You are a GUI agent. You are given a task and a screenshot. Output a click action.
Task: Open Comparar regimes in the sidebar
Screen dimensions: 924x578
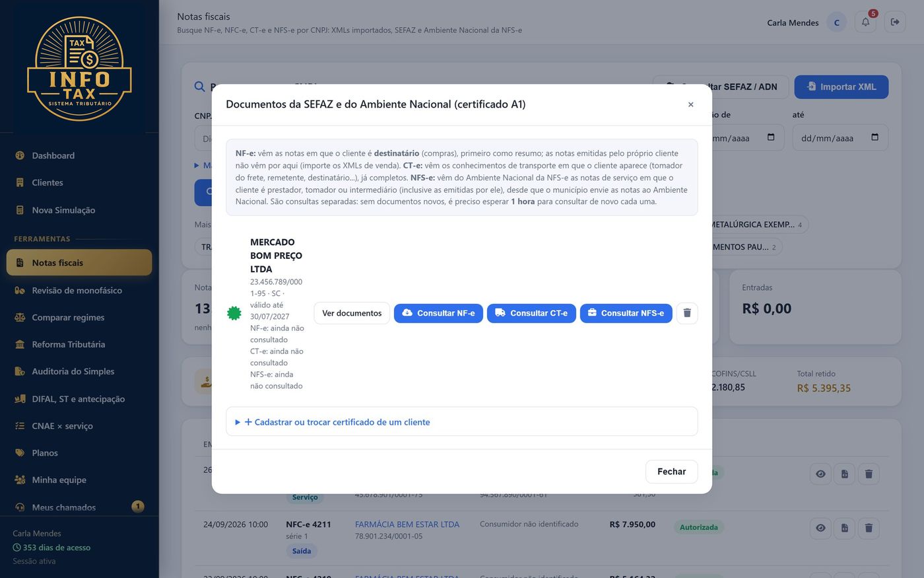pos(79,317)
